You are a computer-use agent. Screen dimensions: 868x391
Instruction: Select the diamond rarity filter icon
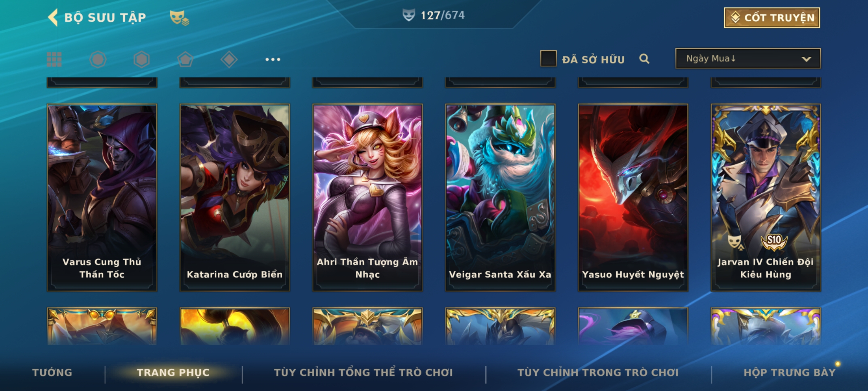point(229,59)
